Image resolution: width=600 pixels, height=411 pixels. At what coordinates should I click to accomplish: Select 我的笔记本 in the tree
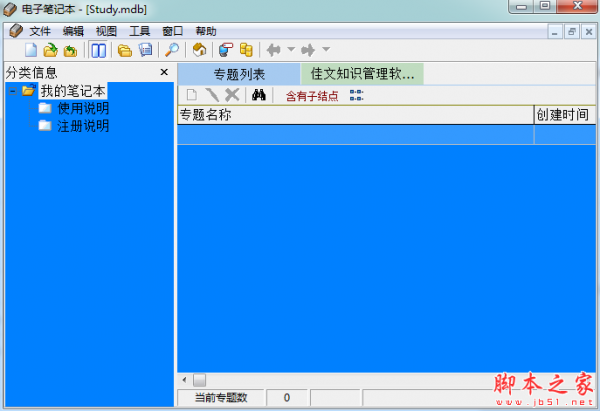click(73, 91)
